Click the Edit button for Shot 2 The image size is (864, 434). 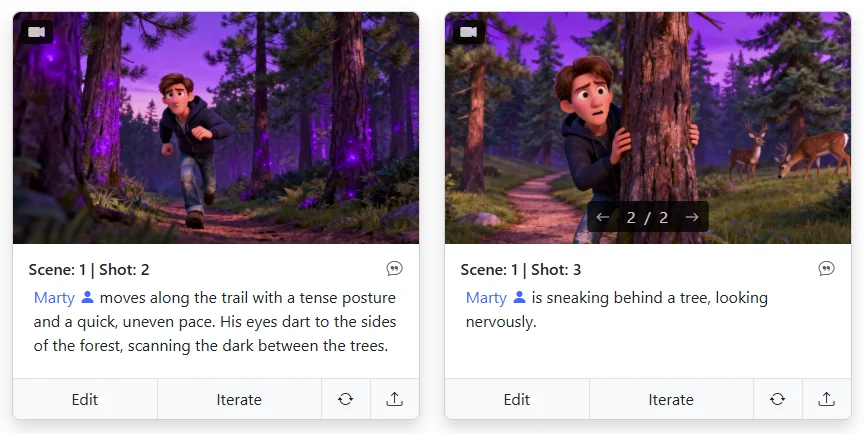(85, 399)
